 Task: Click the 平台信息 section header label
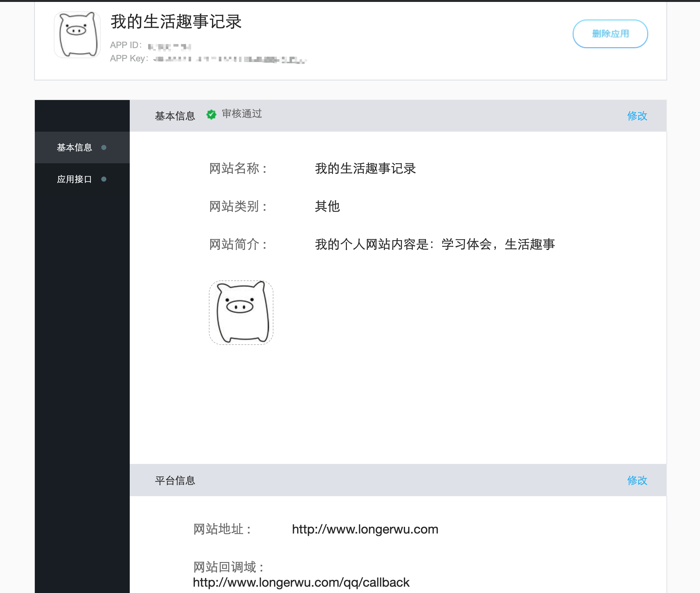click(x=175, y=480)
